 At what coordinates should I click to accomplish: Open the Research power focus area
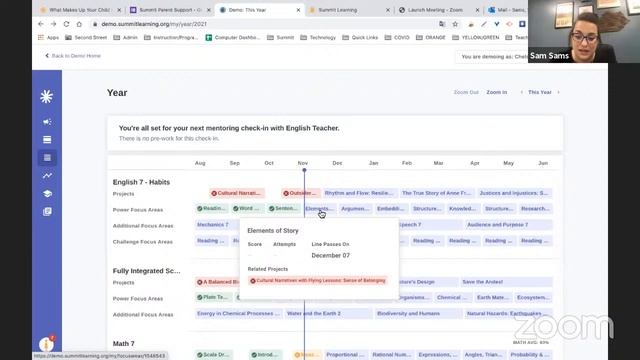[x=535, y=209]
